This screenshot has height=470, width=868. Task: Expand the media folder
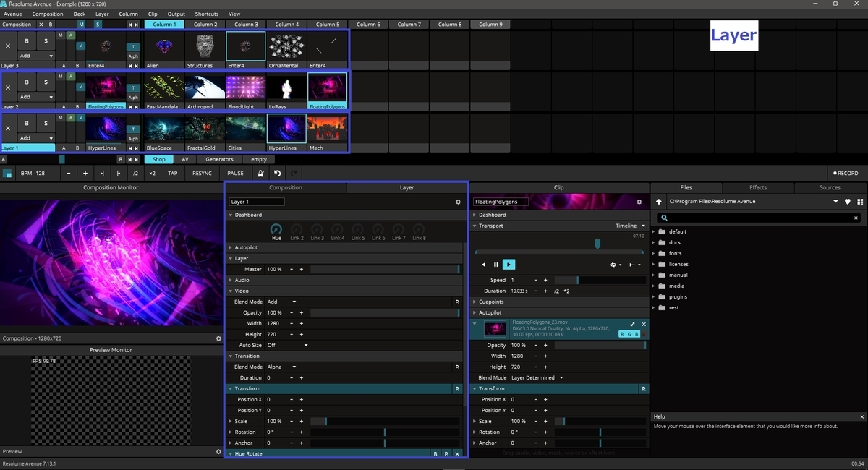pyautogui.click(x=654, y=286)
